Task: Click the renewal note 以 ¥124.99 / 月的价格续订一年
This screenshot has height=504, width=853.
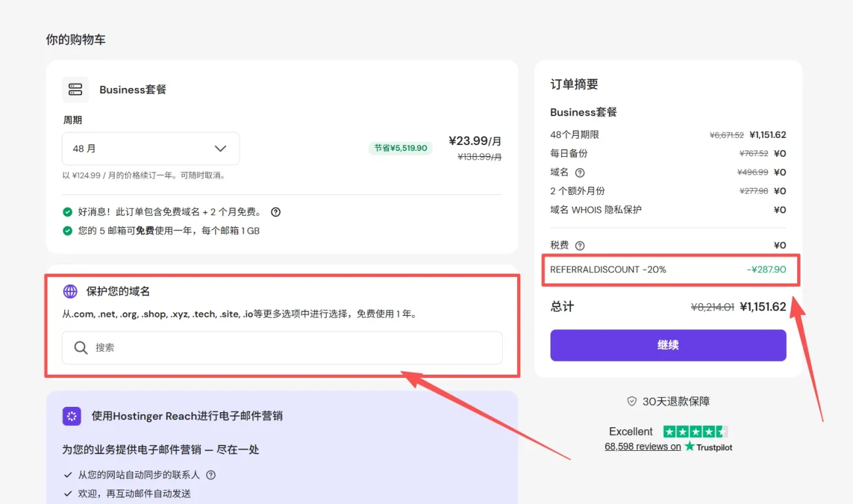Action: (x=144, y=175)
